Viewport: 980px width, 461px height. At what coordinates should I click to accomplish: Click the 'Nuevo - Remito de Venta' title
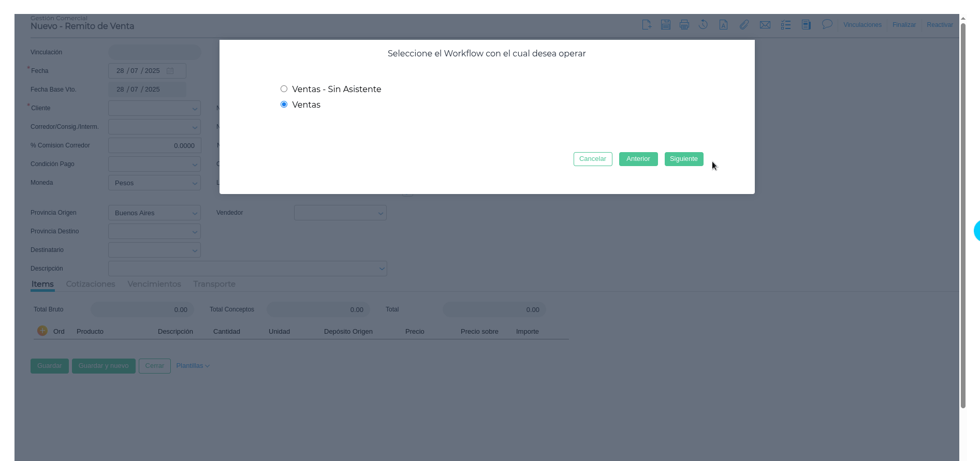pyautogui.click(x=82, y=26)
